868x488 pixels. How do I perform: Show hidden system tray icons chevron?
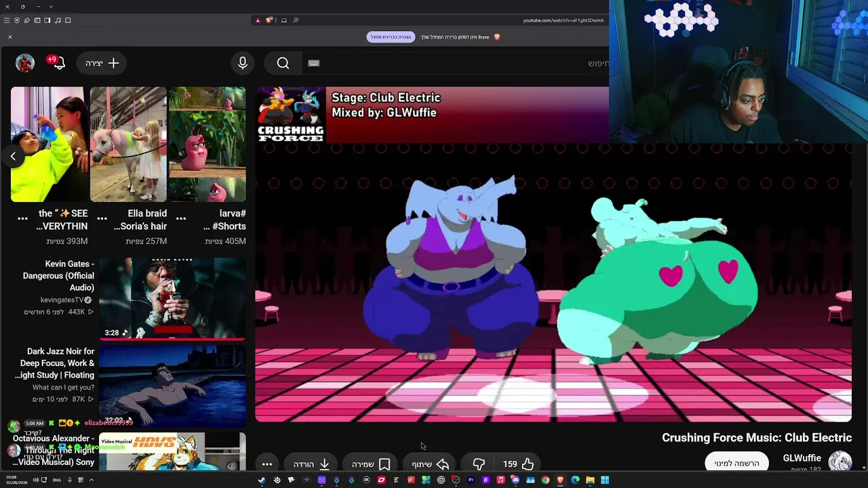click(91, 480)
